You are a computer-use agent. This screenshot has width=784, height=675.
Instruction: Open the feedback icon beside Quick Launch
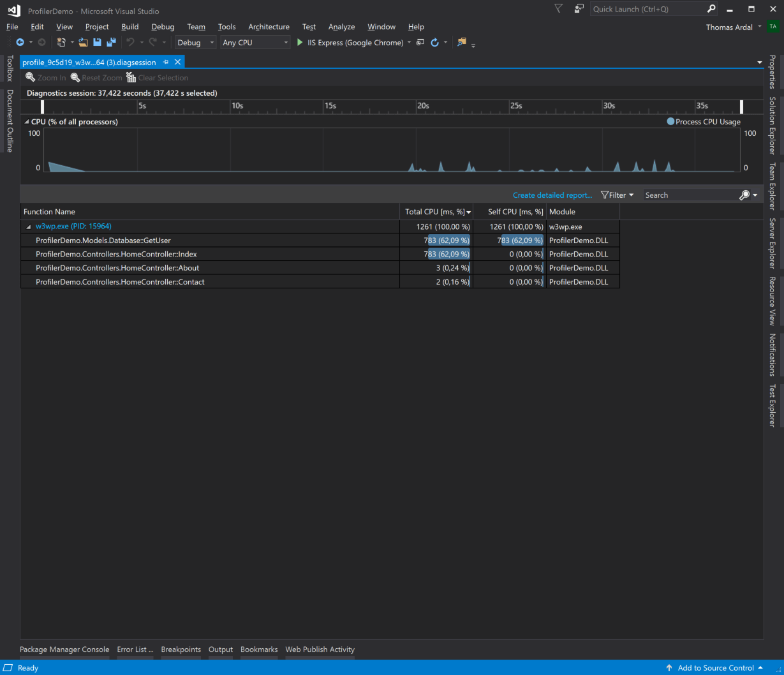coord(579,9)
